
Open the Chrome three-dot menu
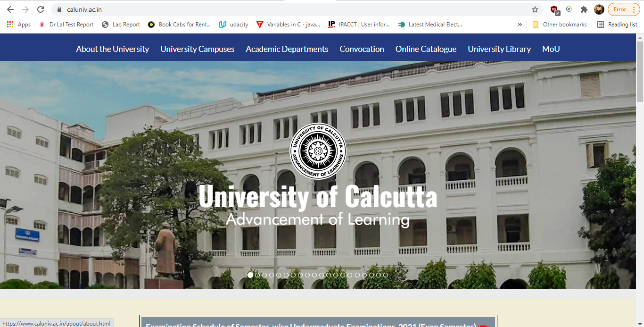coord(634,9)
